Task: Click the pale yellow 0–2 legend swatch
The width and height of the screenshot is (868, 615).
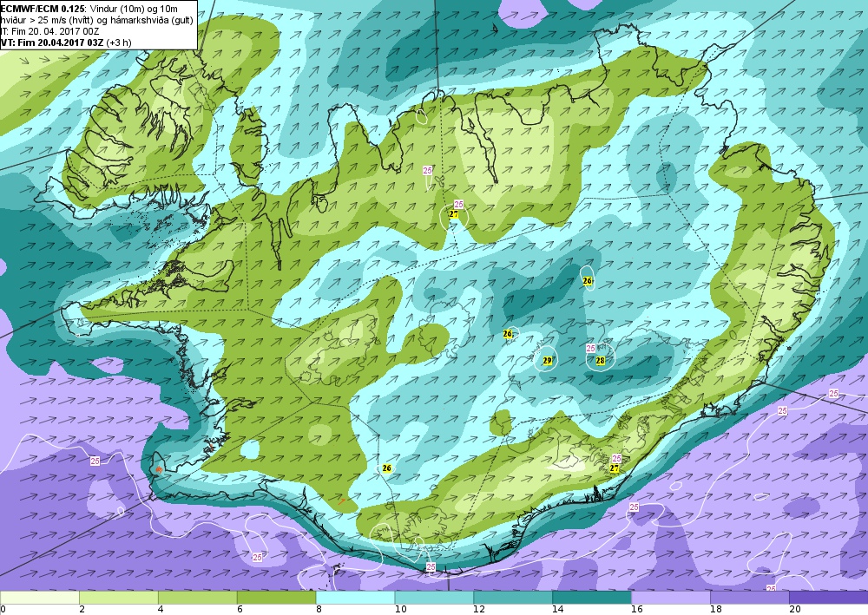Action: (40, 598)
